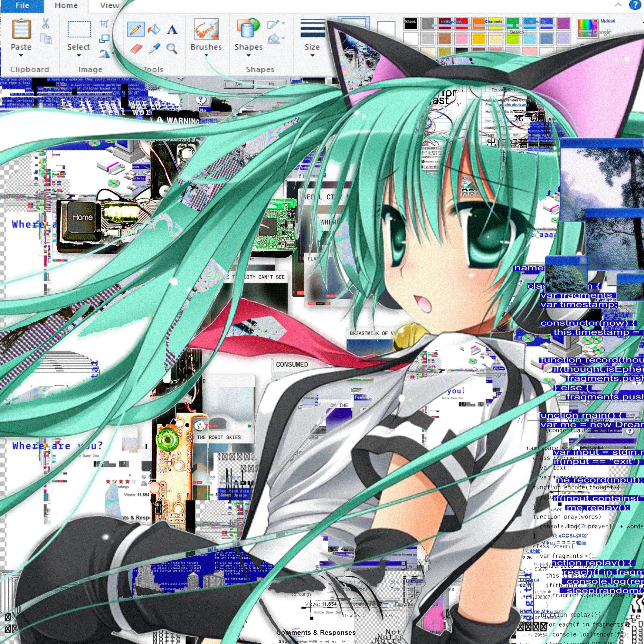Open the File menu tab
644x644 pixels.
[x=22, y=5]
